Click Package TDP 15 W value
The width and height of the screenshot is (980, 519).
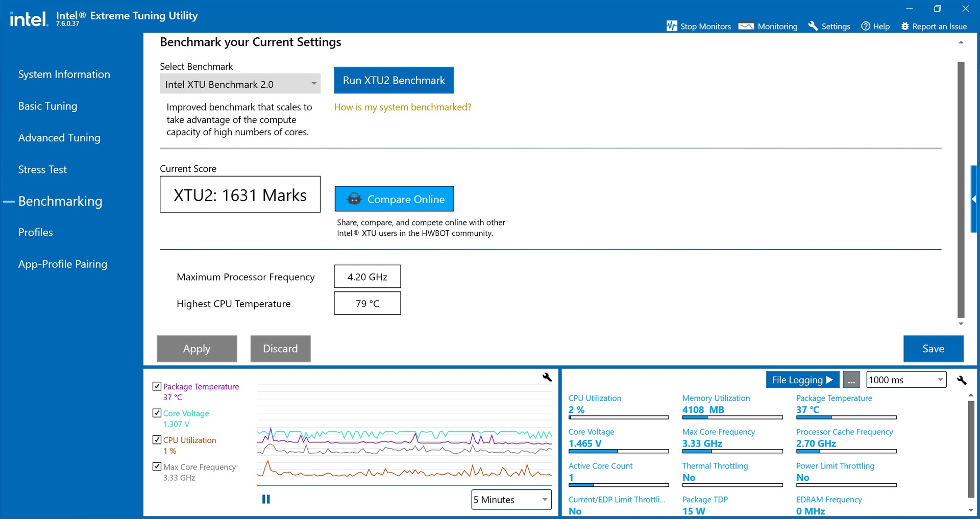pyautogui.click(x=694, y=511)
